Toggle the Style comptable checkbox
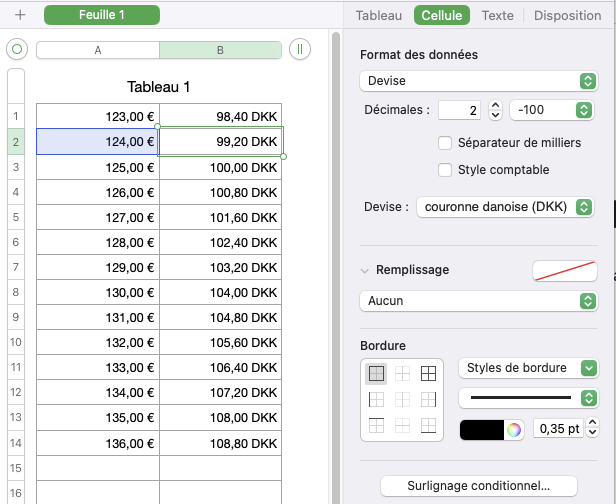The image size is (616, 504). point(446,170)
